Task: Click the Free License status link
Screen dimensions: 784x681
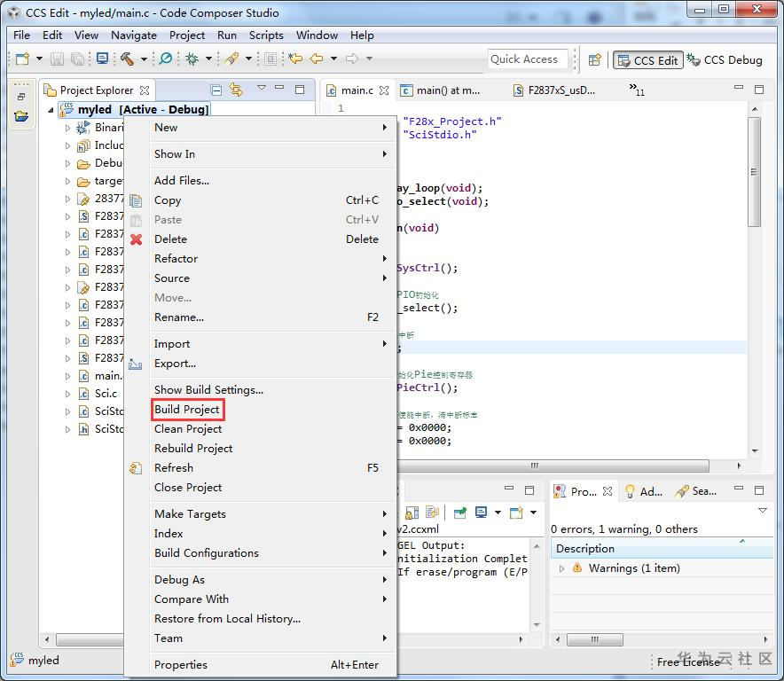Action: click(x=687, y=661)
